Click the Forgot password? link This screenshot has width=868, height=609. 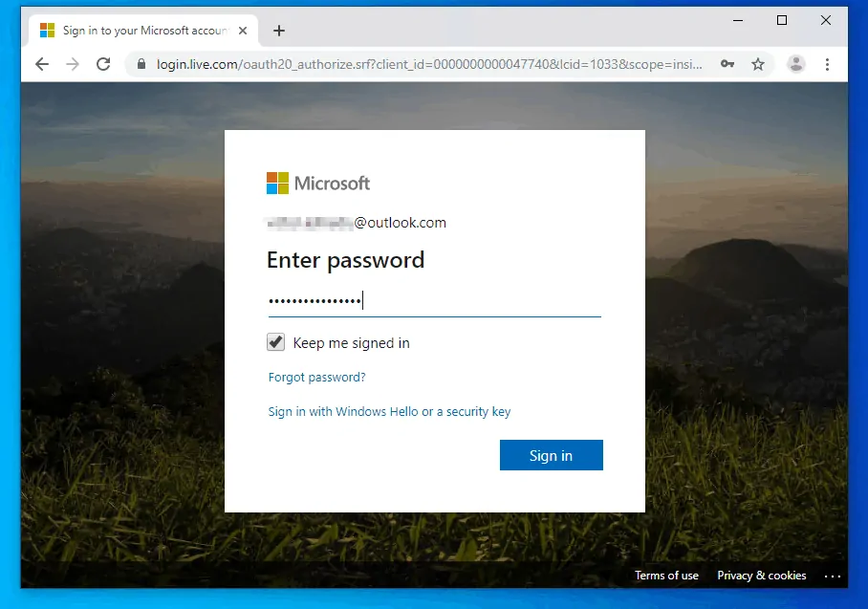click(316, 378)
